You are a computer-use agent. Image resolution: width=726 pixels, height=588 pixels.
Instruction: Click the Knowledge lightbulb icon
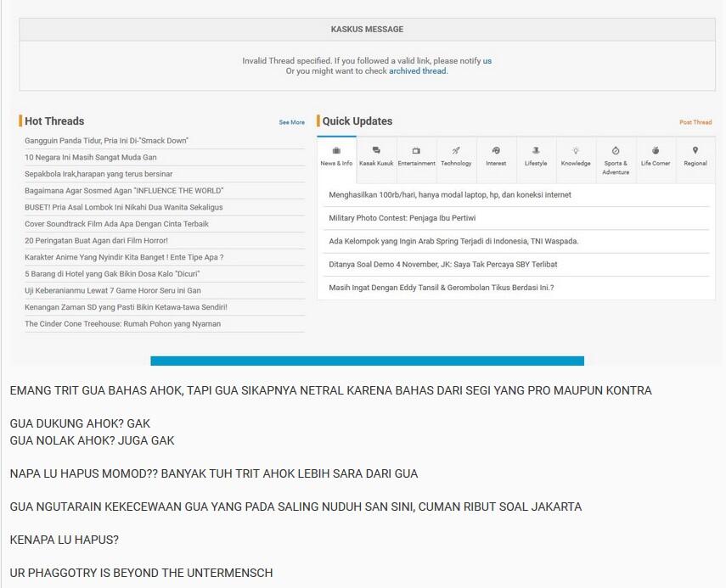click(576, 150)
